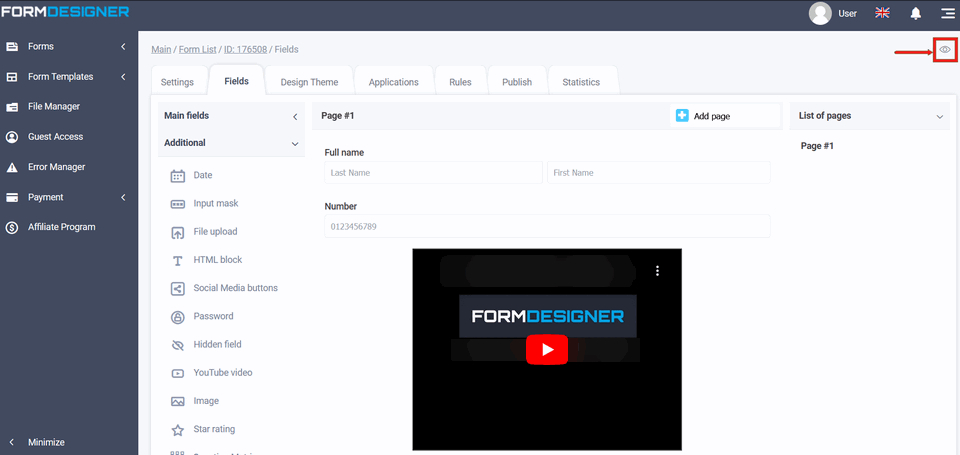The image size is (960, 455).
Task: Click the UK flag language icon
Action: coord(882,13)
